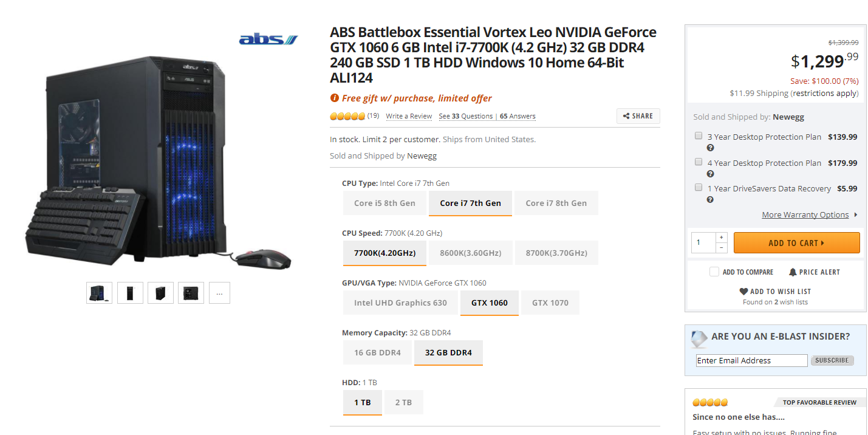Click the five-egg product rating icon
Viewport: 868px width, 435px height.
pos(347,116)
